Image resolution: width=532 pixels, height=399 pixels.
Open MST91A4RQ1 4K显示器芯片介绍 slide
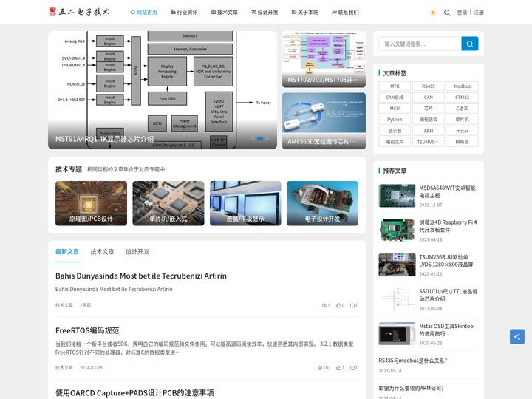click(x=163, y=90)
